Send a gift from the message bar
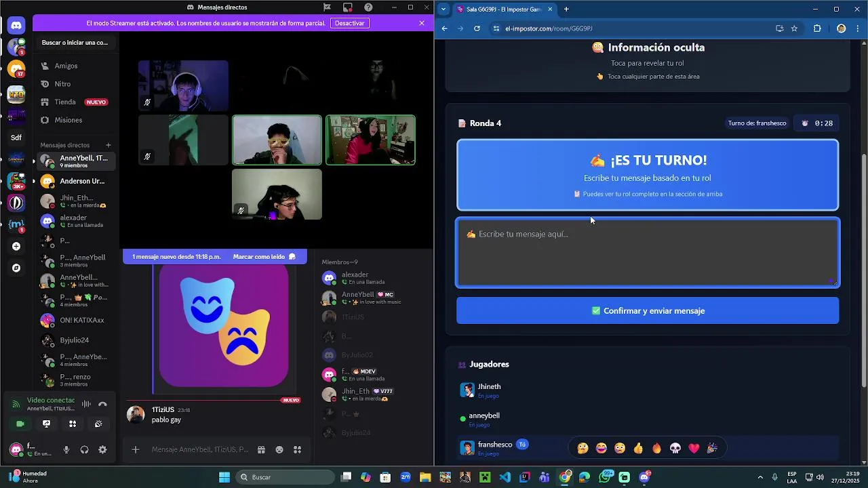Screen dimensions: 868x488 pyautogui.click(x=261, y=449)
